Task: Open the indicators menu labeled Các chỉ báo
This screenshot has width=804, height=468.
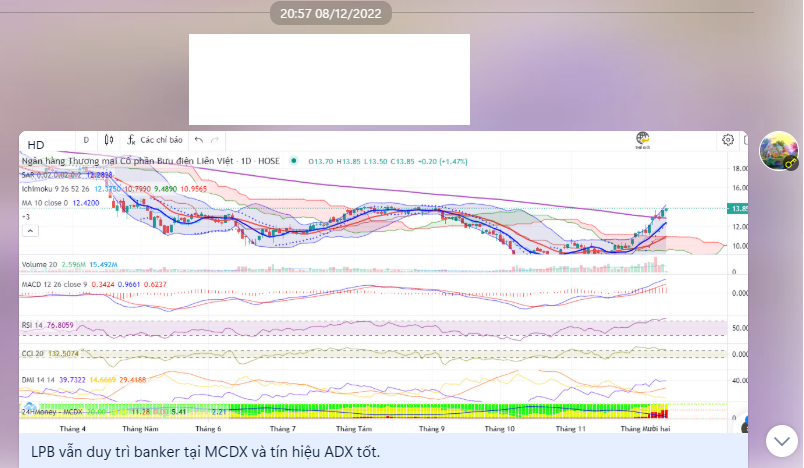Action: (155, 140)
